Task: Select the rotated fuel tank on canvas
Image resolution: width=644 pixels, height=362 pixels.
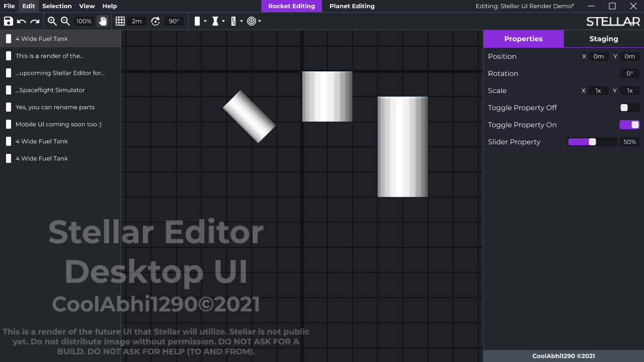Action: (249, 117)
